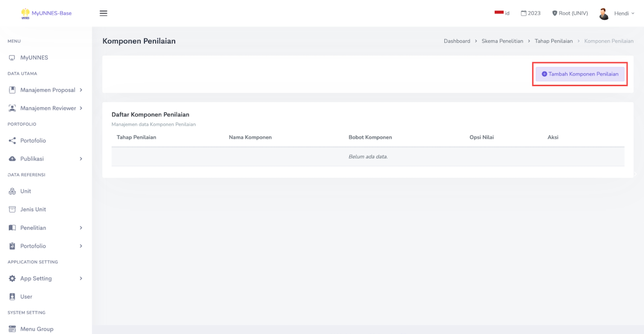Click the Indonesian flag language icon
Image resolution: width=644 pixels, height=334 pixels.
pyautogui.click(x=499, y=13)
